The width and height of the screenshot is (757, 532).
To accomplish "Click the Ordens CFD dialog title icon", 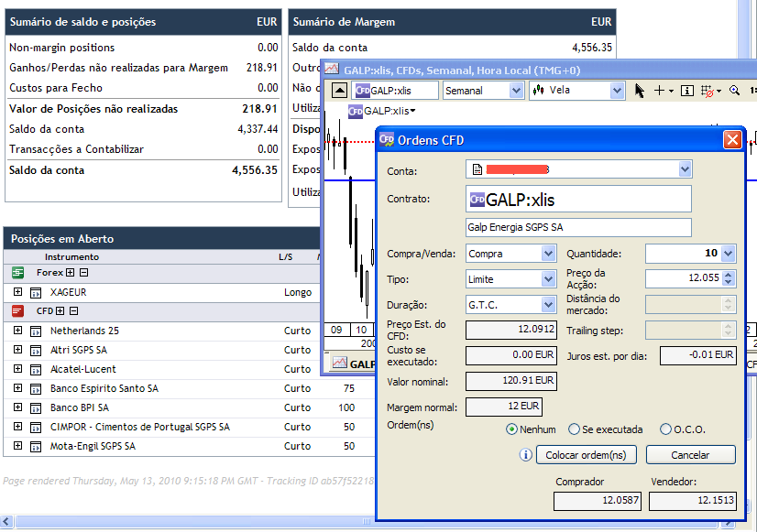I will (x=386, y=140).
